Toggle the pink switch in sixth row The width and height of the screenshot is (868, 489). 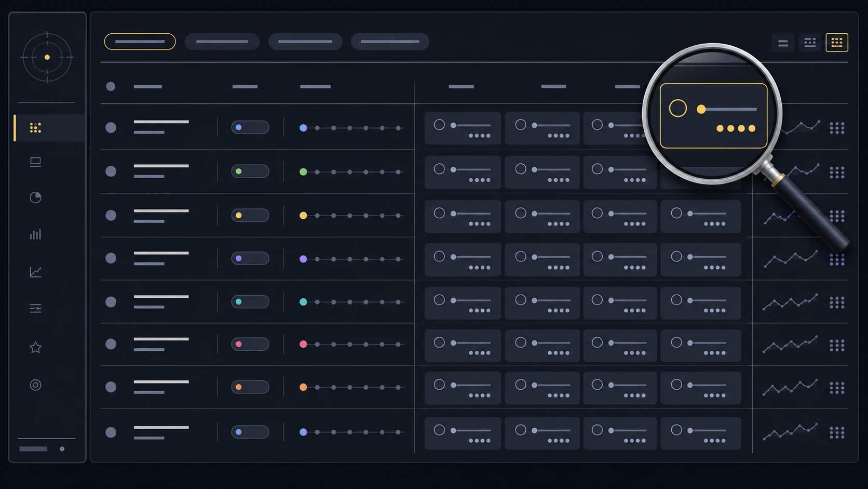click(250, 344)
